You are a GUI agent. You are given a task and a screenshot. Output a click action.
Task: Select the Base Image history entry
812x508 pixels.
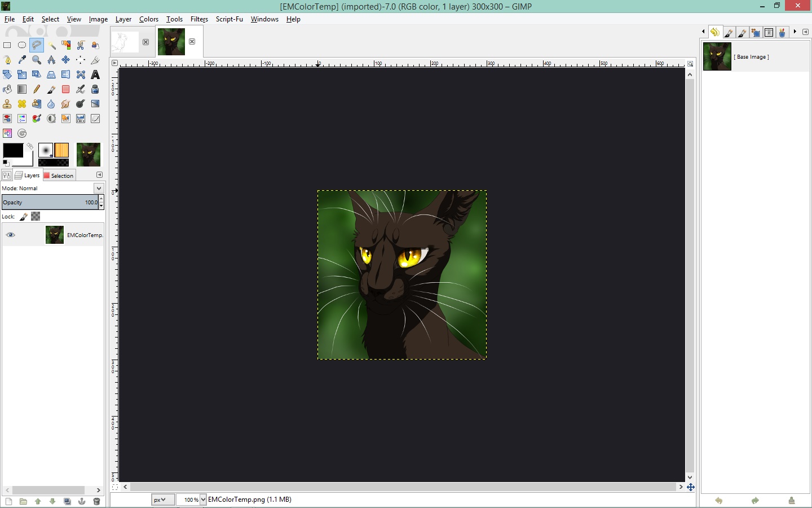tap(756, 56)
